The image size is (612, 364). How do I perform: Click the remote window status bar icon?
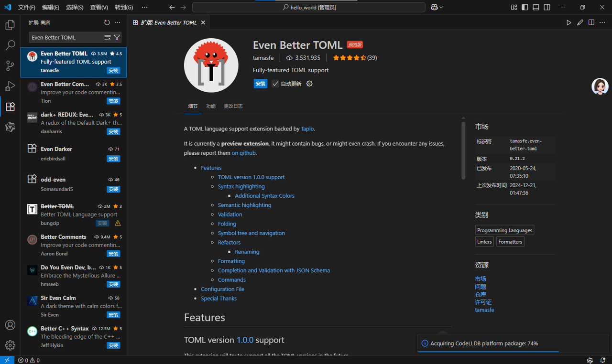click(7, 360)
